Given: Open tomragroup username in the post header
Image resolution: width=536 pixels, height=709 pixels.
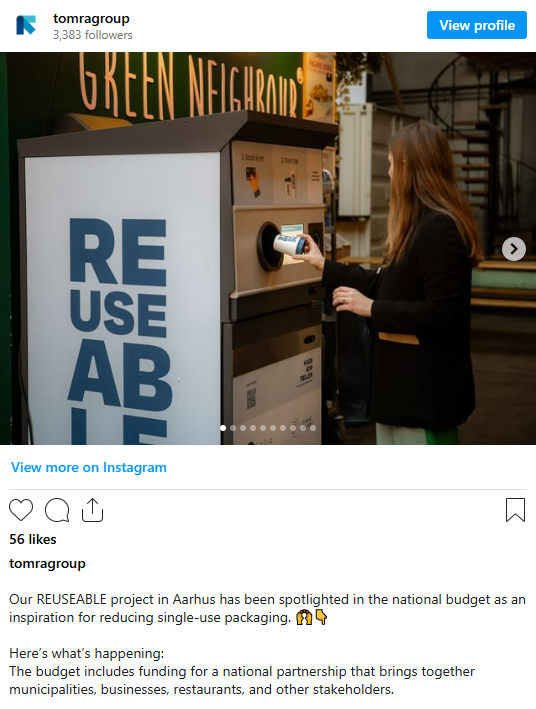Looking at the screenshot, I should tap(91, 19).
